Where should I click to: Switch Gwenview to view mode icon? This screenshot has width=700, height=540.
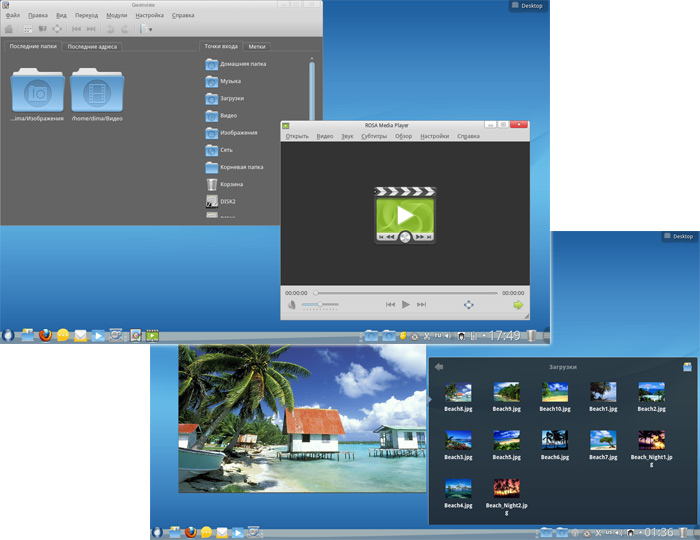(42, 29)
